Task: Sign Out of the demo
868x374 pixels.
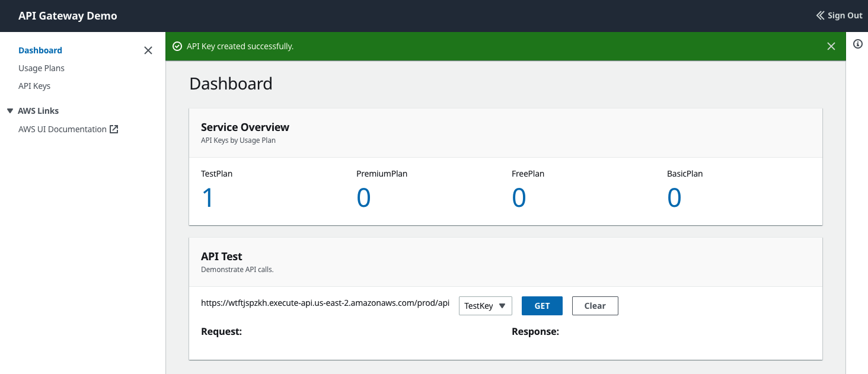Action: [839, 15]
